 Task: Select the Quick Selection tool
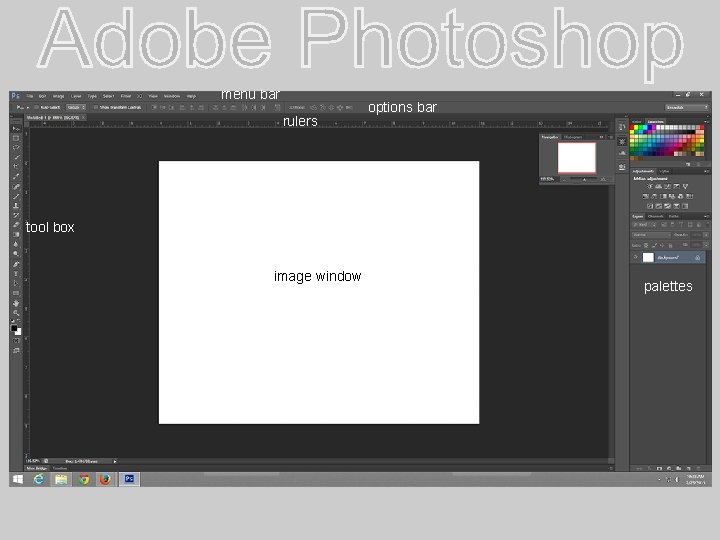coord(16,158)
